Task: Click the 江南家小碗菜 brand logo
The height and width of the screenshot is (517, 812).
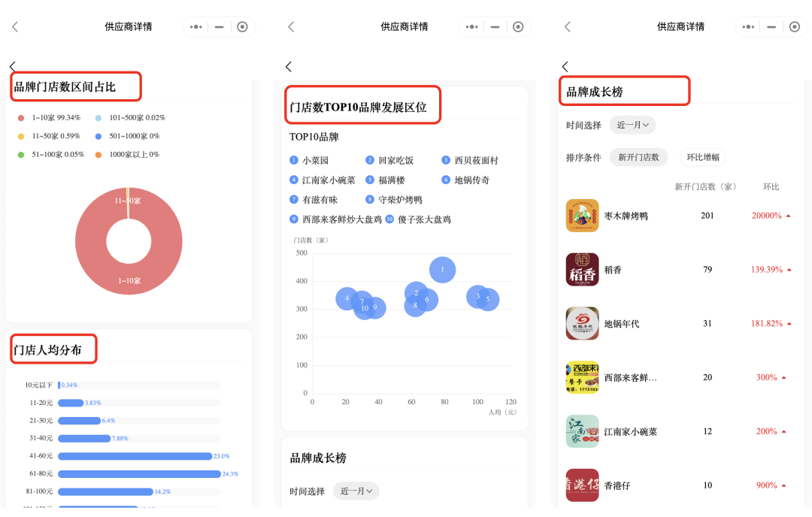Action: 582,432
